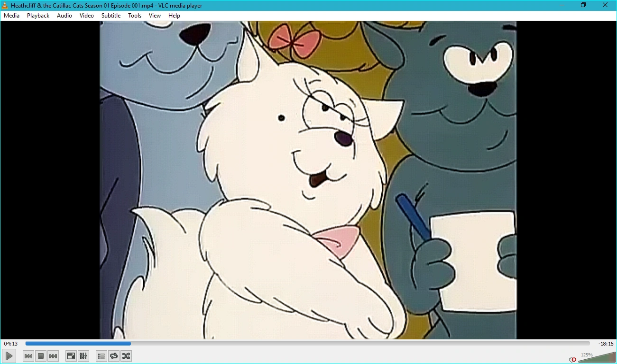Open the Subtitle menu
Viewport: 617px width, 364px height.
pyautogui.click(x=111, y=16)
